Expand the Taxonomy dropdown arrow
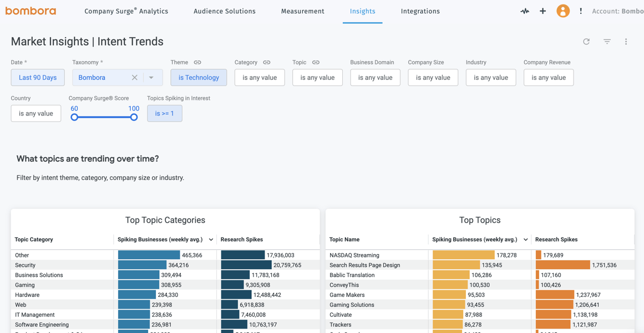 [x=151, y=77]
